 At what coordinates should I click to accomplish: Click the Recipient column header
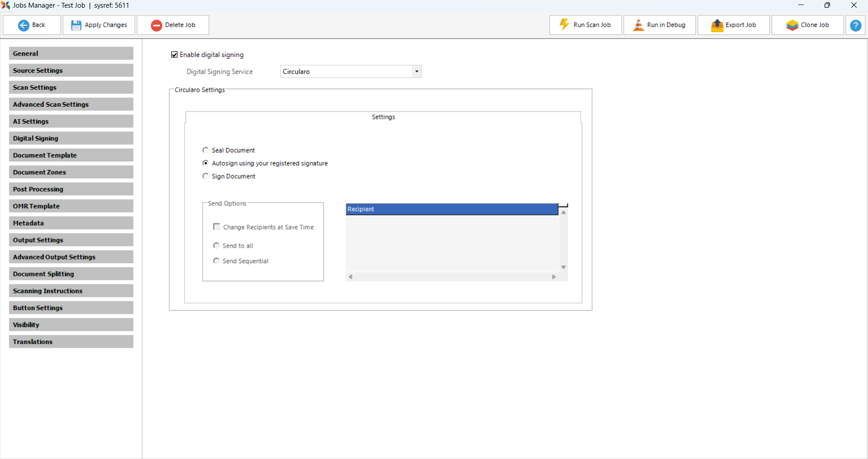pyautogui.click(x=451, y=209)
